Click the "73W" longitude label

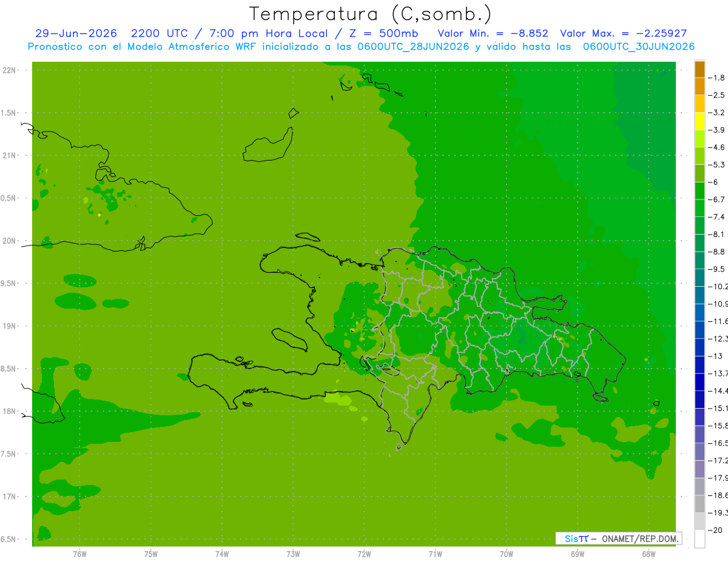[x=293, y=554]
